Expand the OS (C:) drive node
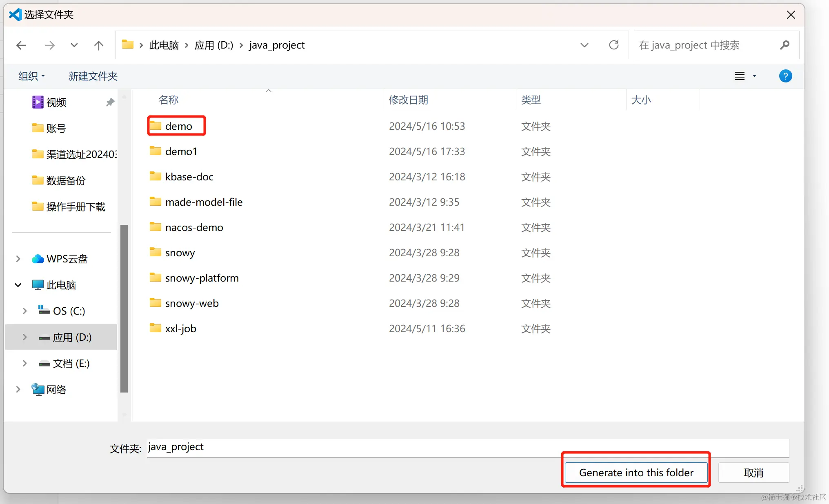The width and height of the screenshot is (829, 504). click(24, 311)
